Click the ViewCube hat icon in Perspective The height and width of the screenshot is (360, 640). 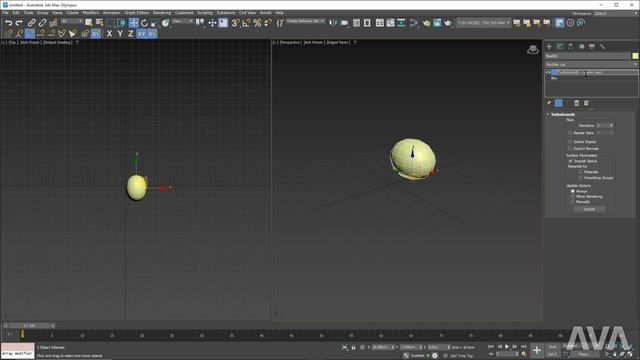[x=533, y=50]
